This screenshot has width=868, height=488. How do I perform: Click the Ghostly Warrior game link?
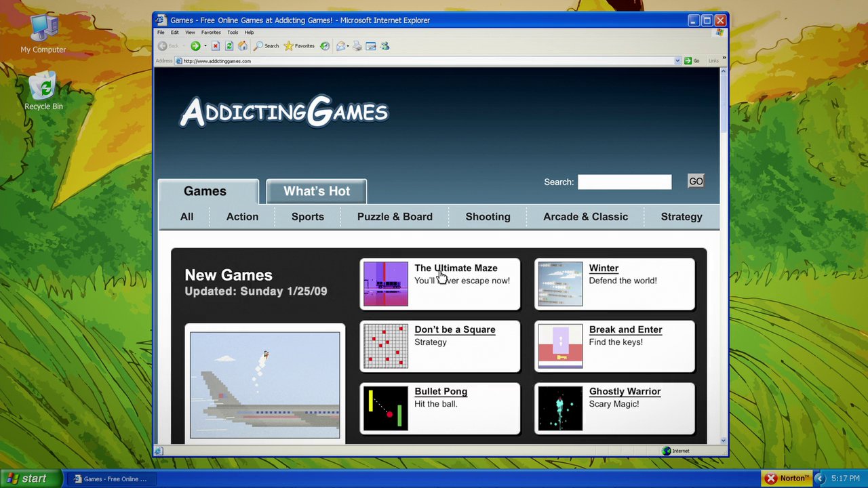point(625,392)
